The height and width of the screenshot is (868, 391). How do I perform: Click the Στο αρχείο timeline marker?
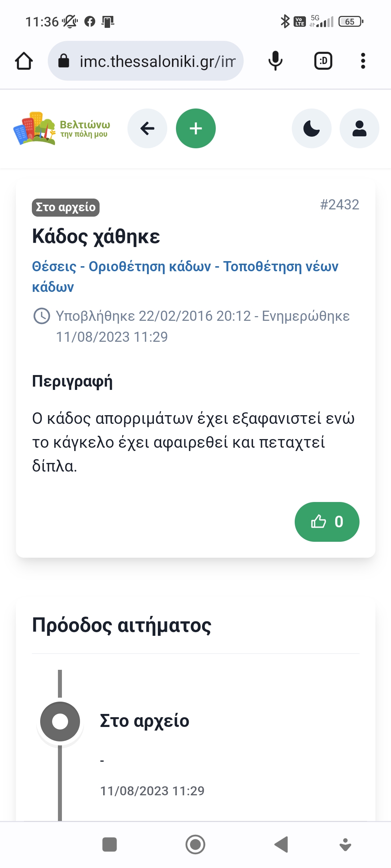coord(60,722)
